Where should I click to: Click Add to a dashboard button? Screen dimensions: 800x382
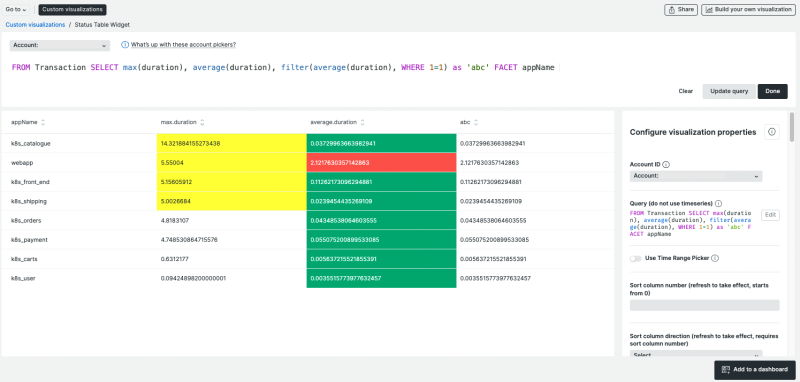pyautogui.click(x=755, y=369)
